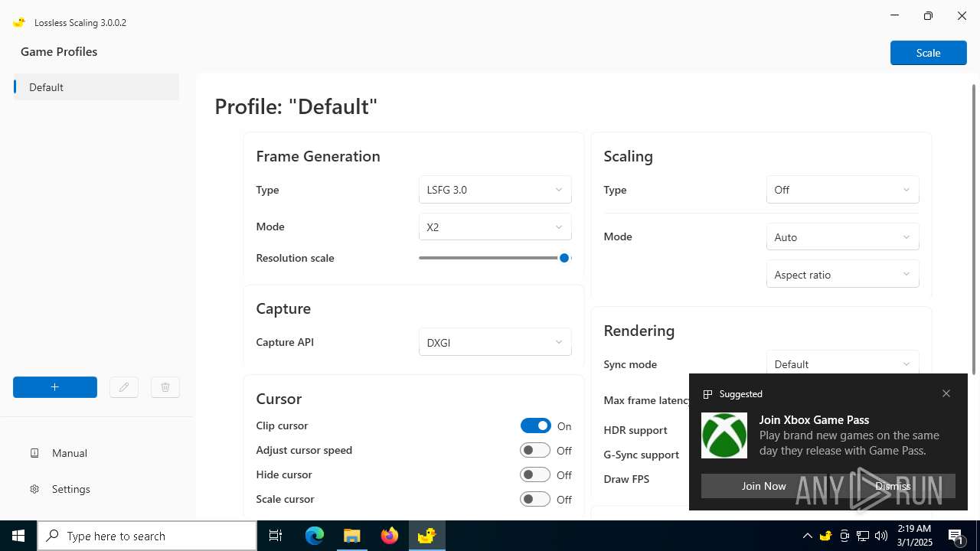The image size is (980, 551).
Task: Open File Explorer from the taskbar
Action: pos(352,536)
